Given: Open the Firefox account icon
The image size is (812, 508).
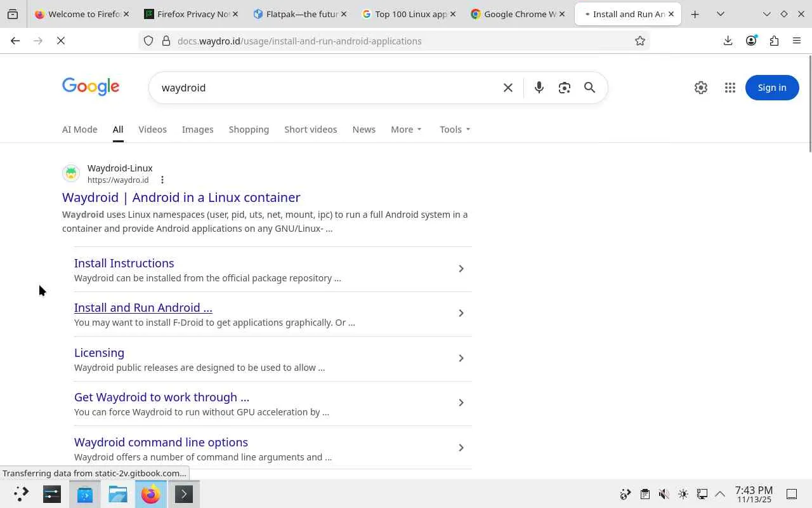Looking at the screenshot, I should (x=751, y=41).
